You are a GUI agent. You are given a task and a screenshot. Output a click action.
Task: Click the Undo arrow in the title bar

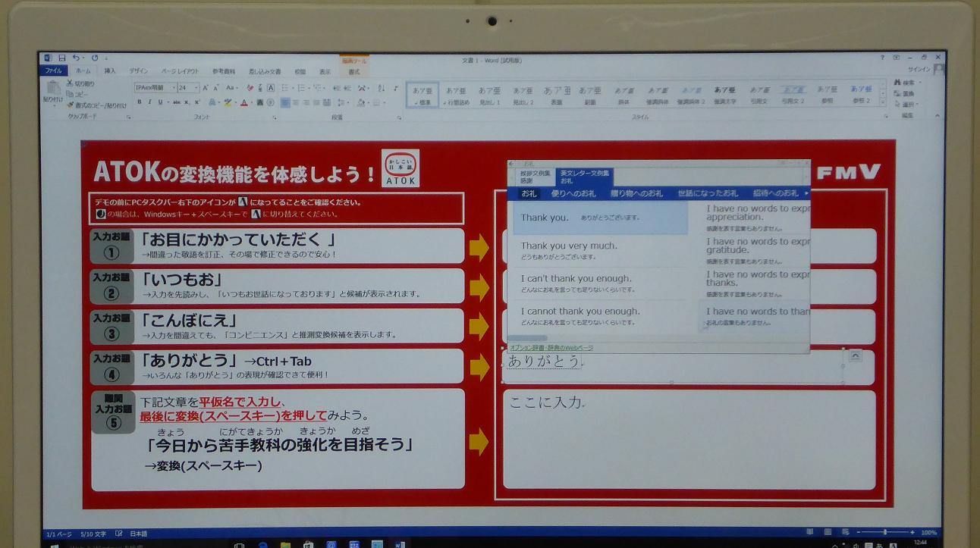click(x=76, y=58)
